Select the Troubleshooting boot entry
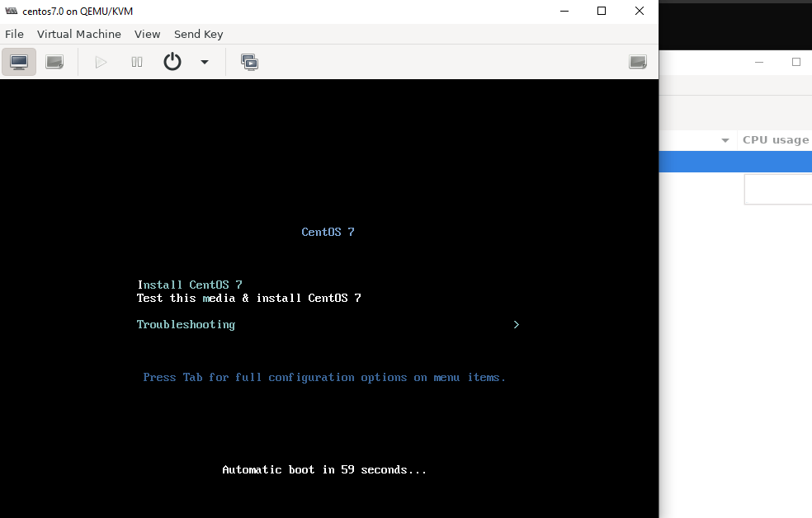The image size is (812, 518). pyautogui.click(x=186, y=324)
